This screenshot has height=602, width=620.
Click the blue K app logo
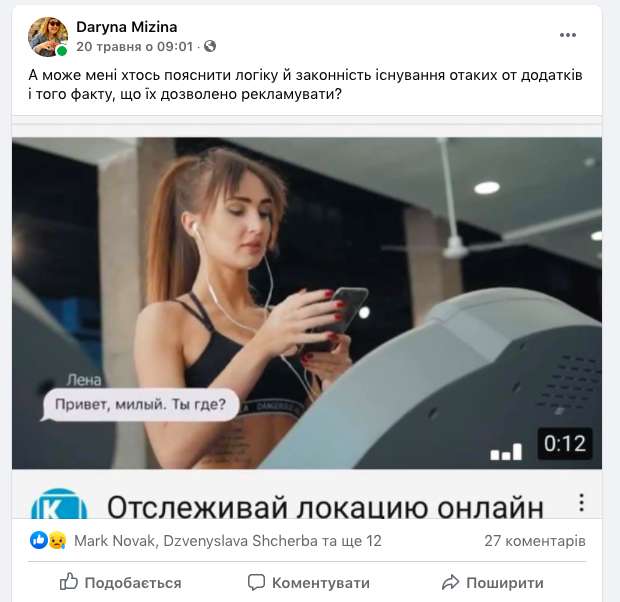coord(59,504)
